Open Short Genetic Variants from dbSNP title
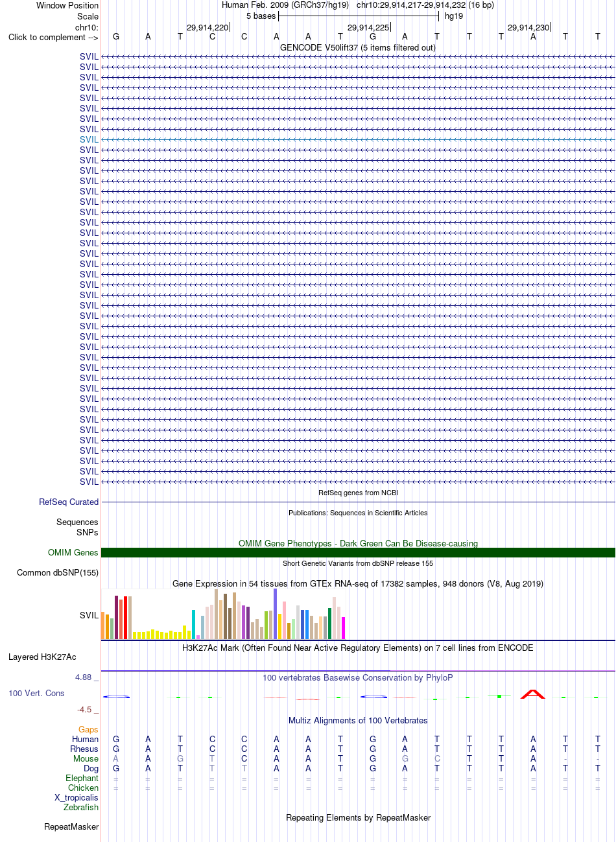Viewport: 616px width, 842px height. tap(358, 563)
